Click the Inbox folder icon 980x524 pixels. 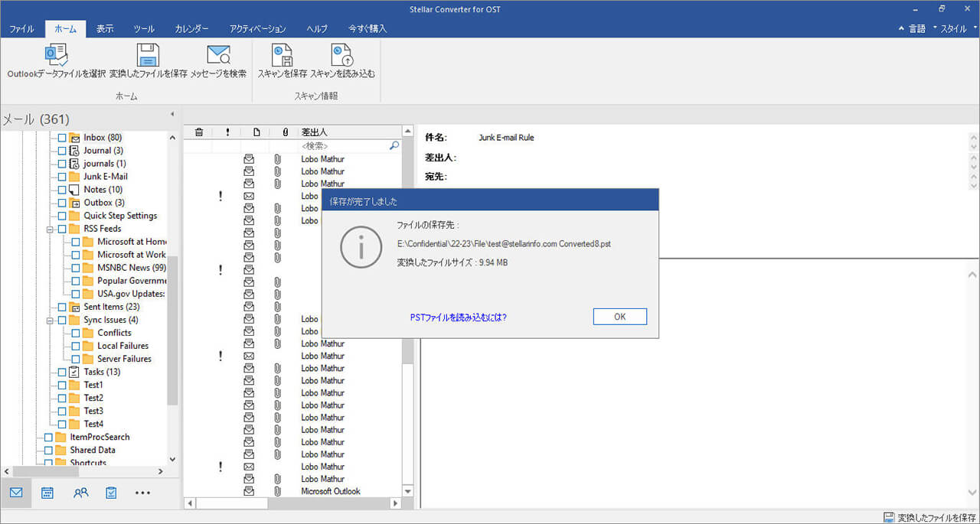tap(74, 138)
